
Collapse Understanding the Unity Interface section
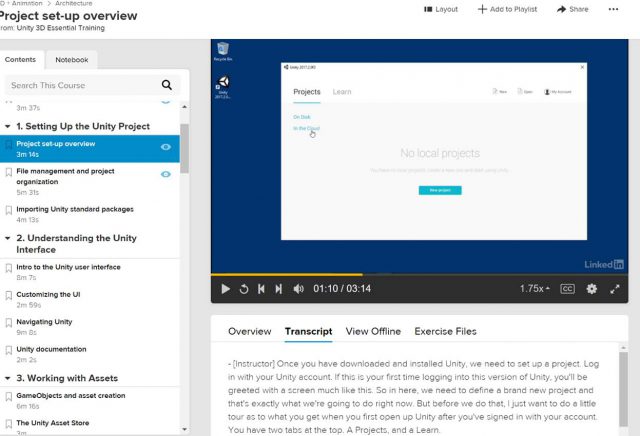click(7, 238)
